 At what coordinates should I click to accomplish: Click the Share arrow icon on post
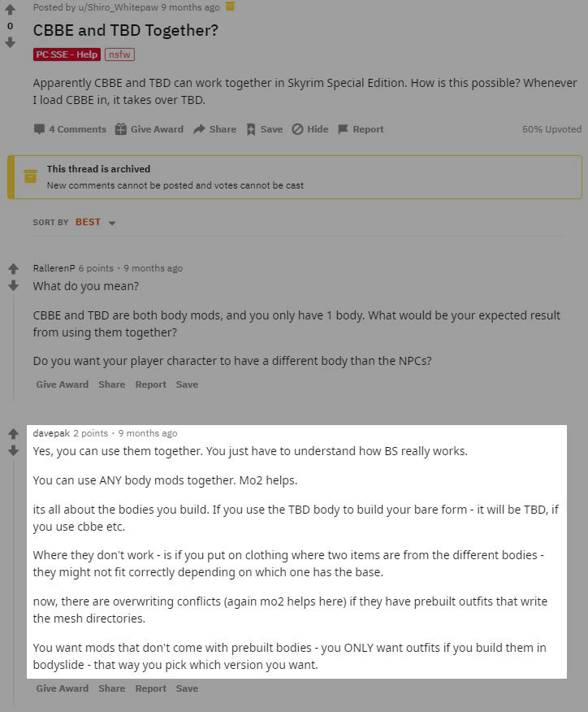[x=199, y=129]
